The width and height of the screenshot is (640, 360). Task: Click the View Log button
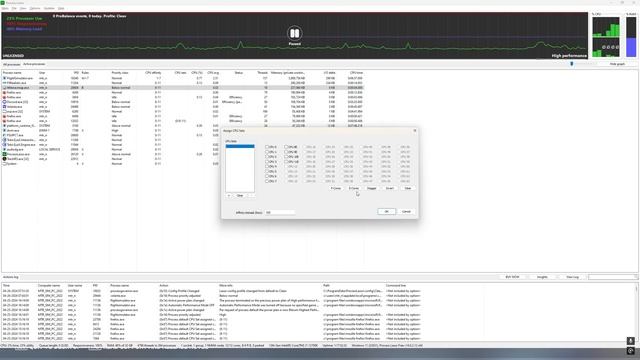pyautogui.click(x=572, y=277)
